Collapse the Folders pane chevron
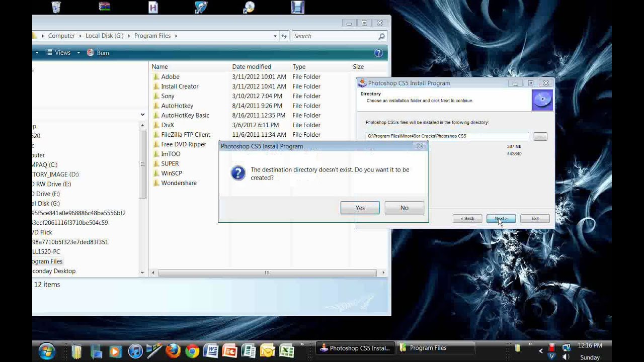The image size is (644, 362). click(x=142, y=115)
